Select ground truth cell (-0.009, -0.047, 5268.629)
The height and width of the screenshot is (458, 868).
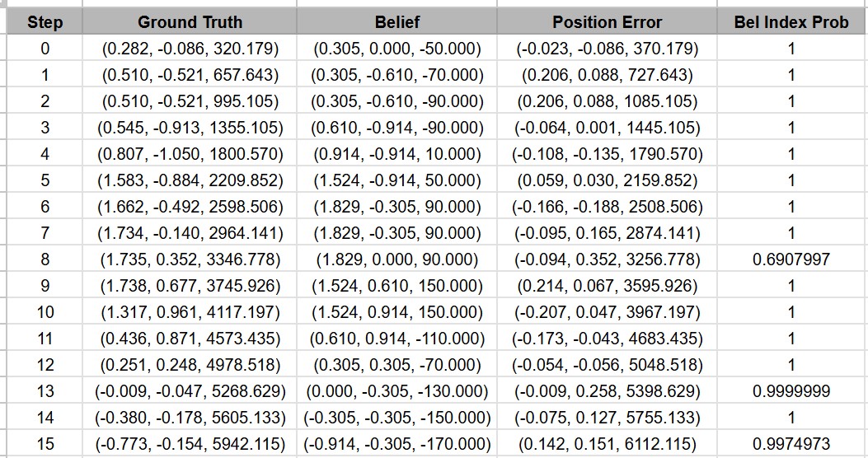click(190, 391)
